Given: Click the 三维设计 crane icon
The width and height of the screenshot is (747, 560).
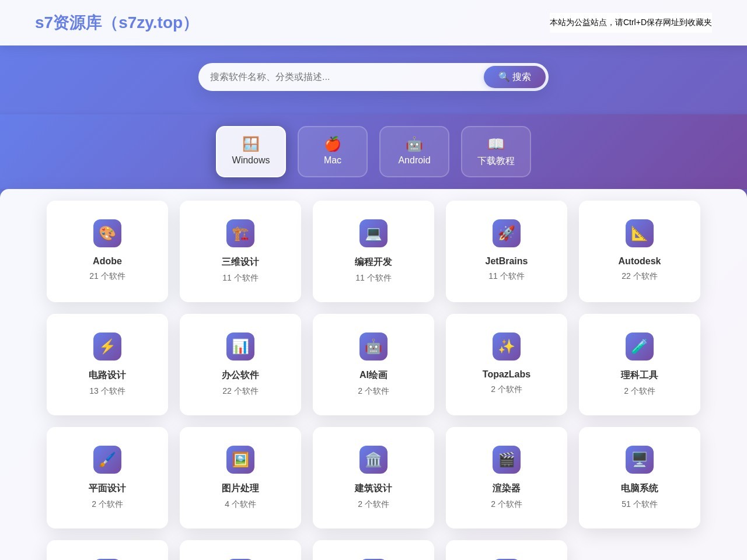Looking at the screenshot, I should pyautogui.click(x=240, y=233).
